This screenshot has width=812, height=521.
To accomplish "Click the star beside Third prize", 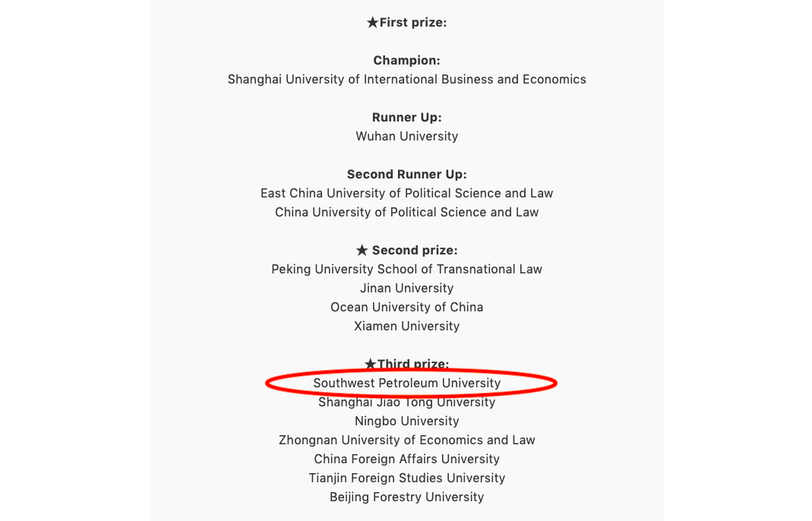I will [371, 365].
